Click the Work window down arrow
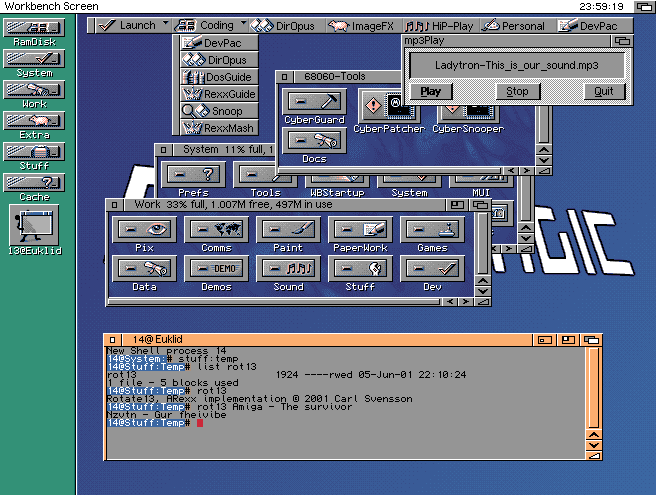The width and height of the screenshot is (656, 495). coord(483,291)
